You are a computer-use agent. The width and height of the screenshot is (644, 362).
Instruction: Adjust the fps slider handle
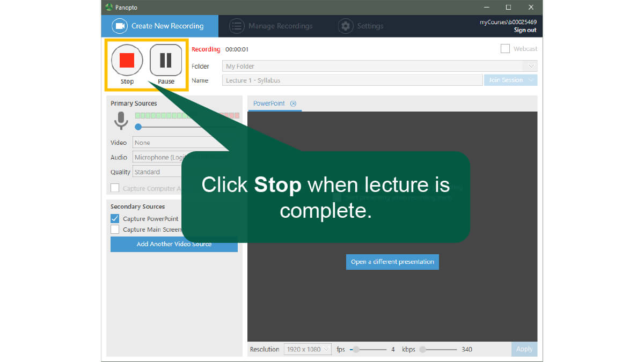click(x=355, y=349)
